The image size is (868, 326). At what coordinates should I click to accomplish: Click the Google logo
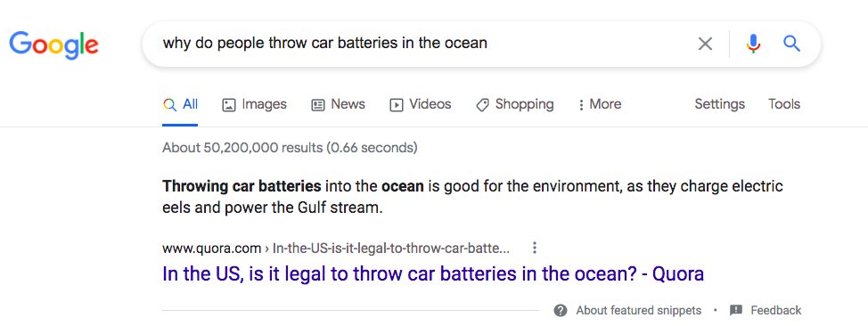pyautogui.click(x=53, y=45)
